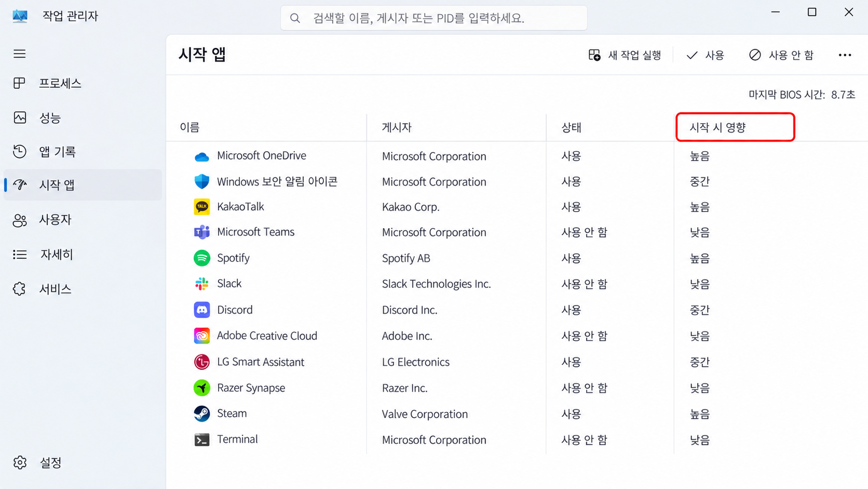Sort by the 게시자 column header
Image resolution: width=868 pixels, height=489 pixels.
[x=397, y=127]
